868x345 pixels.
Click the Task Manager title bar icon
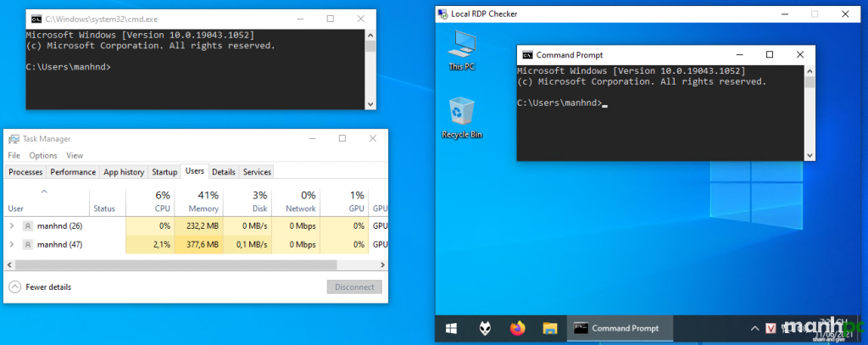coord(13,139)
